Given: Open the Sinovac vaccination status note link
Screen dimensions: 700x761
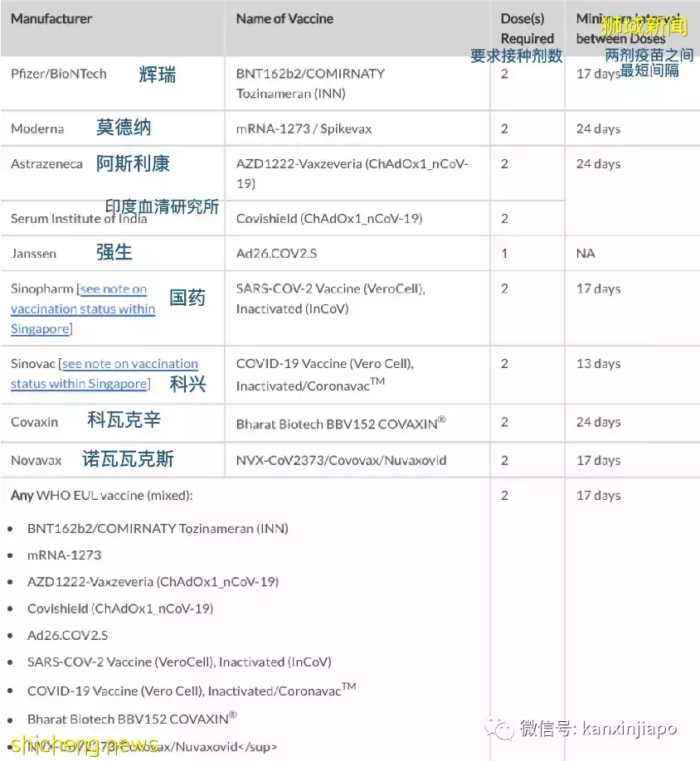Looking at the screenshot, I should 104,373.
